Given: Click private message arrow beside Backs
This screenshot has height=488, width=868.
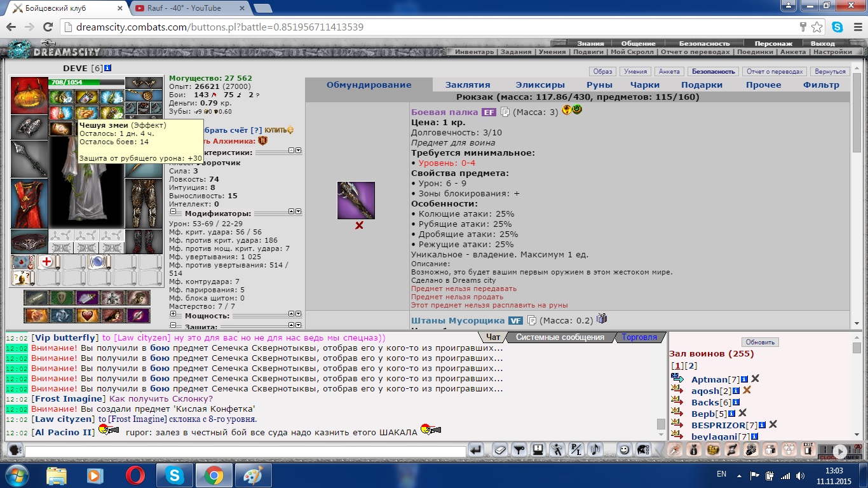Looking at the screenshot, I should 677,402.
